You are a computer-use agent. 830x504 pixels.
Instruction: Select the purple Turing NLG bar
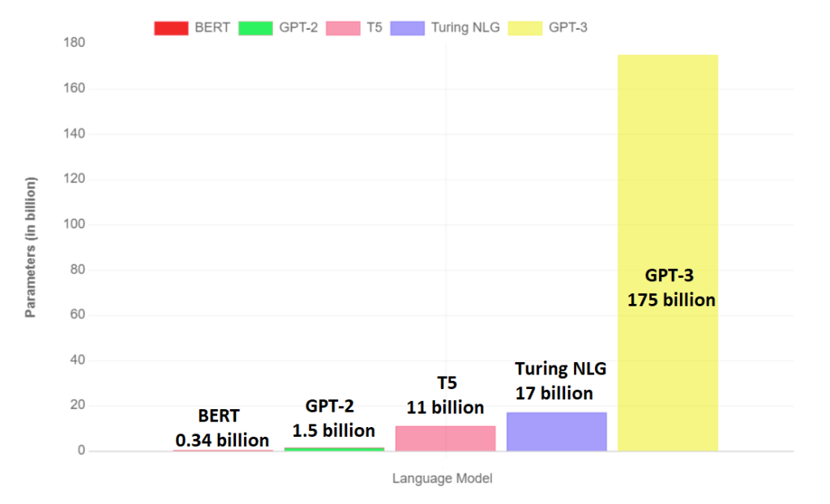click(x=557, y=432)
